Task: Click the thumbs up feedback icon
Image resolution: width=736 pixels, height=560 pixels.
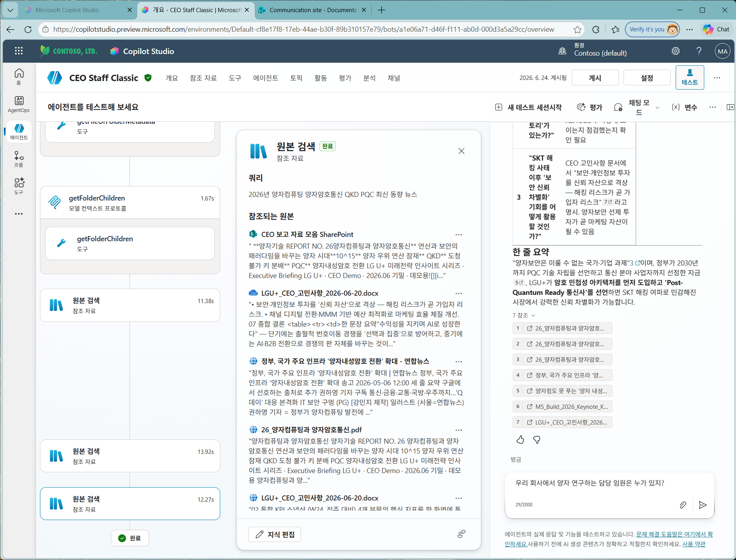Action: [x=520, y=440]
